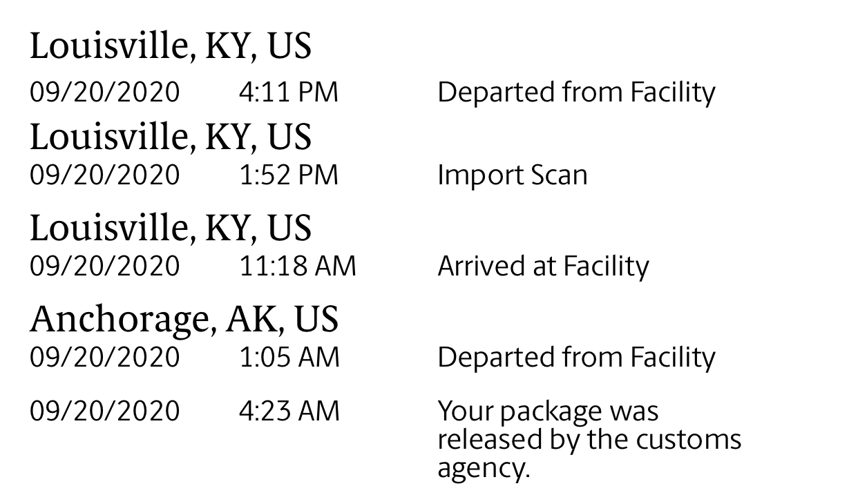The image size is (858, 504).
Task: Select the Import Scan status text
Action: (x=513, y=175)
